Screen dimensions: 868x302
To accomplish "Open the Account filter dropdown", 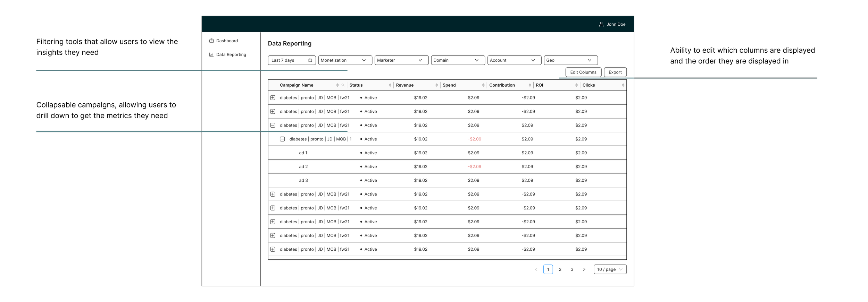I will pyautogui.click(x=515, y=60).
